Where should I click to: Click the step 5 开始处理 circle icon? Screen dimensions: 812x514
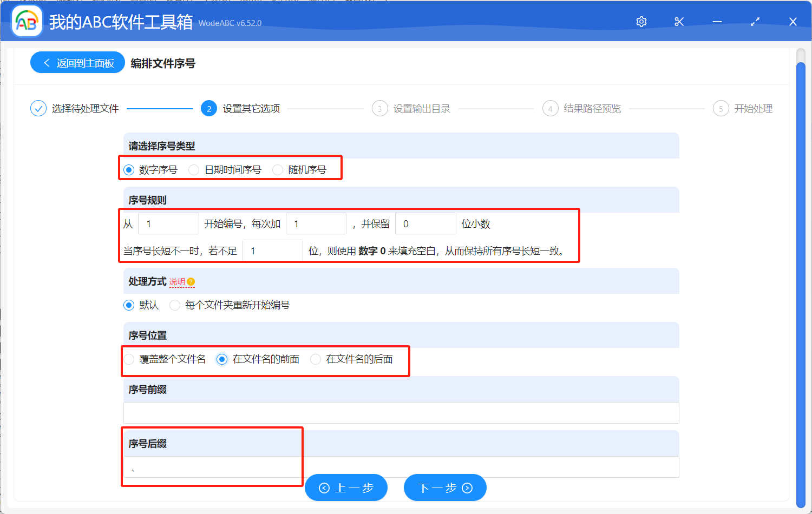click(721, 108)
